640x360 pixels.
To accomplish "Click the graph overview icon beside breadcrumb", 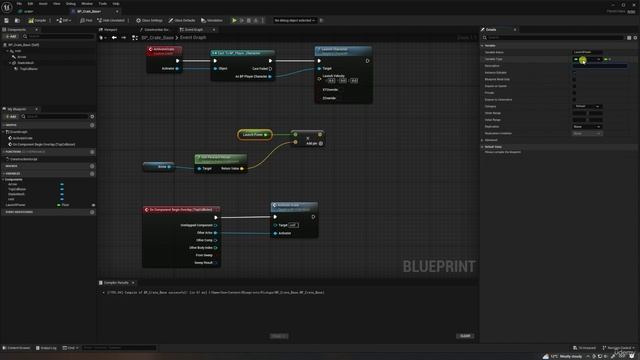I will (135, 38).
